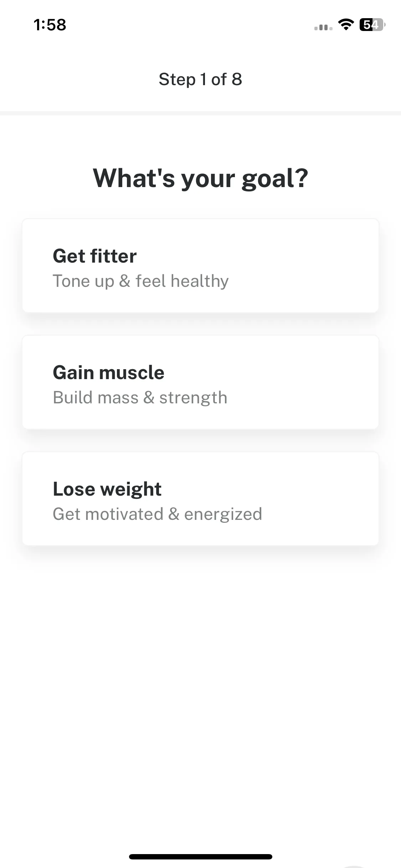Tap the 'What's your goal?' heading
This screenshot has height=868, width=401.
coord(200,178)
